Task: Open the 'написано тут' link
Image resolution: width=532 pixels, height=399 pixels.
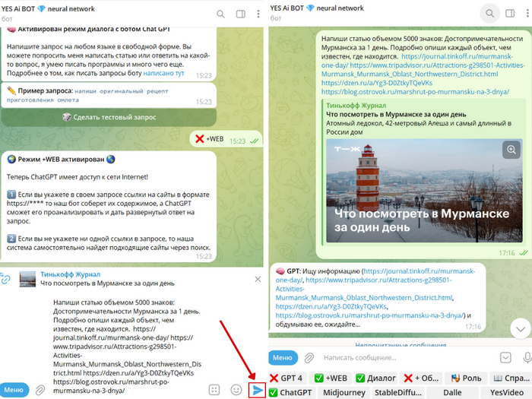Action: [163, 73]
